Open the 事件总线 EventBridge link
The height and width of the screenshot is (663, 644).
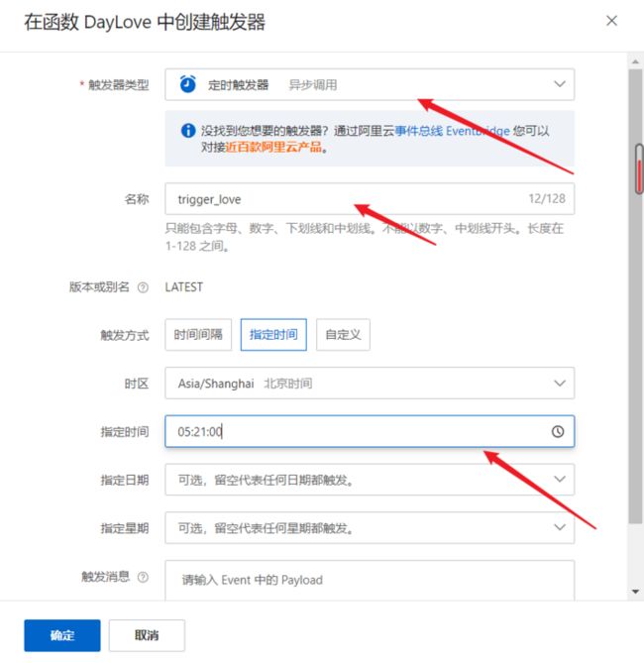(x=452, y=131)
